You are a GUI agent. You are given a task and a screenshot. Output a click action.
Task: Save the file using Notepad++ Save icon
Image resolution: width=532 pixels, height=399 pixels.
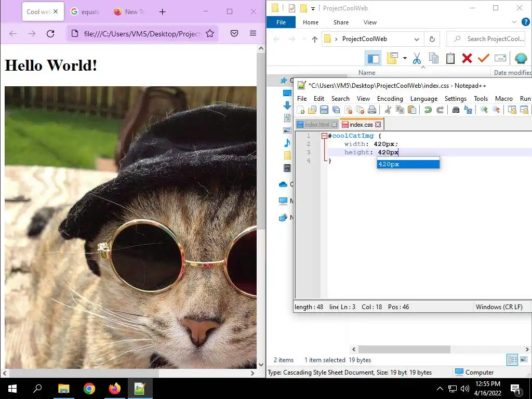point(324,110)
